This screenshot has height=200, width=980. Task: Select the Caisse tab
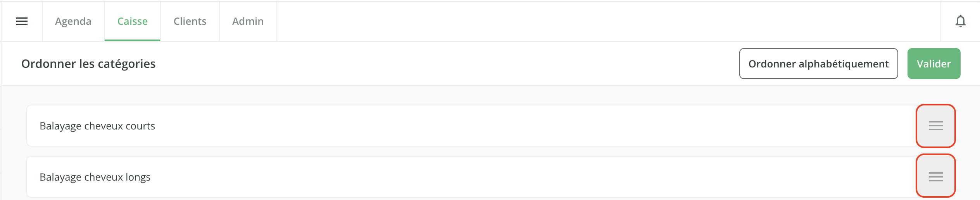pos(133,21)
